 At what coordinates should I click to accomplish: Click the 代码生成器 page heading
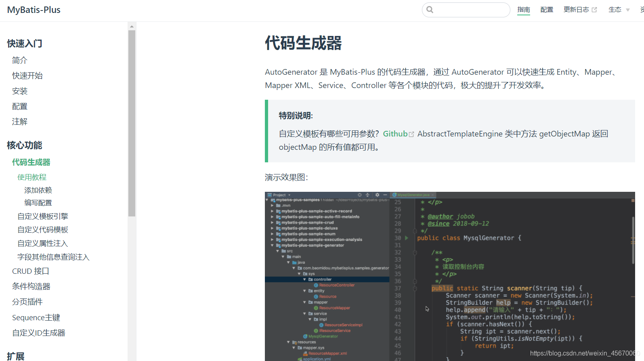point(303,43)
